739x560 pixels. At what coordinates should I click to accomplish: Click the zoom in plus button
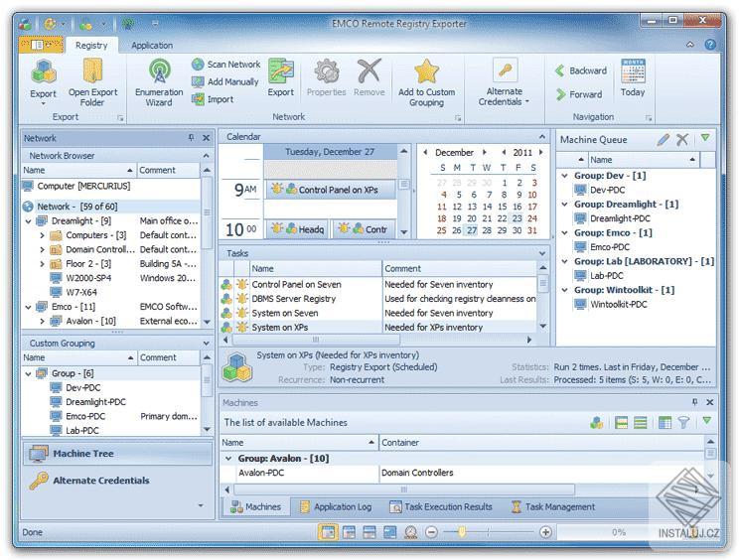point(545,532)
